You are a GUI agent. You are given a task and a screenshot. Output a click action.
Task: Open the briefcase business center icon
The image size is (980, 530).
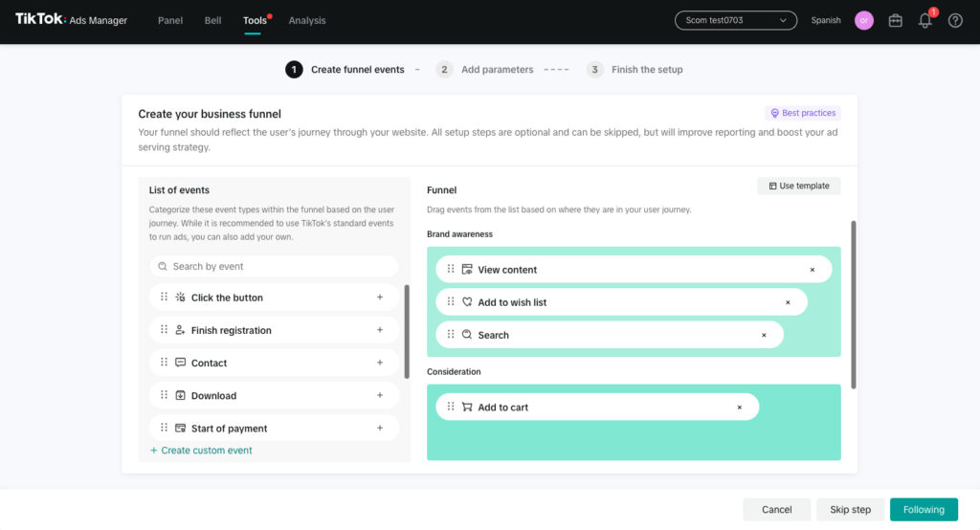[895, 21]
